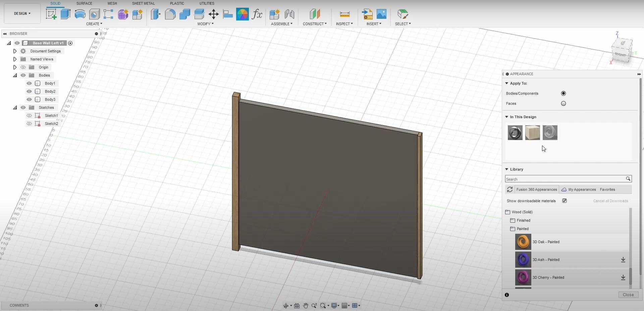The height and width of the screenshot is (311, 644).
Task: Collapse the Sketches folder
Action: 15,107
